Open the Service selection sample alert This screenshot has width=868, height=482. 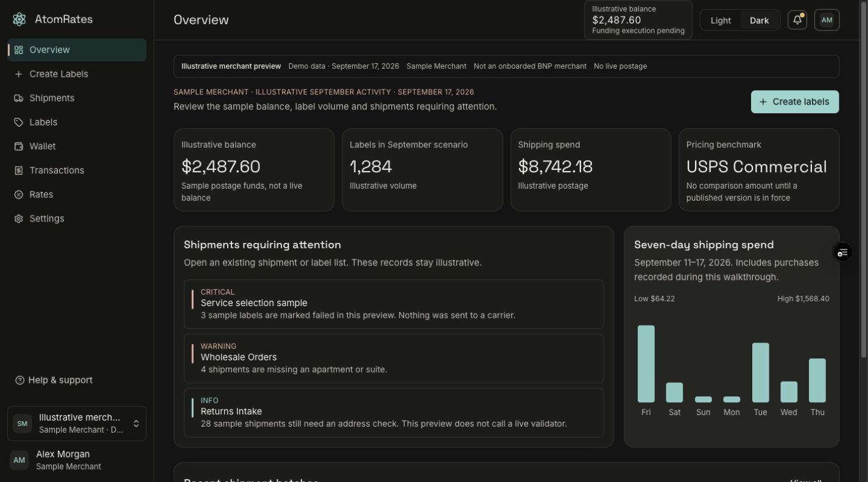point(393,304)
